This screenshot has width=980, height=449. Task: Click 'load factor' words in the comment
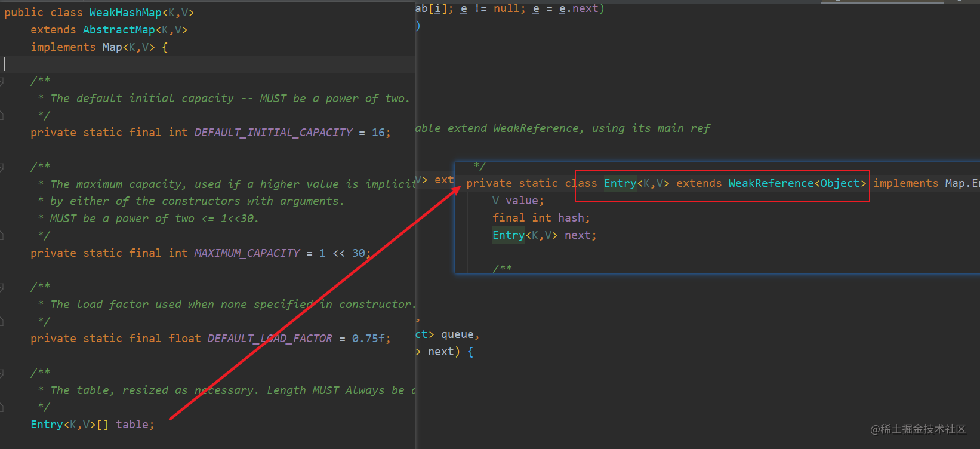click(113, 305)
